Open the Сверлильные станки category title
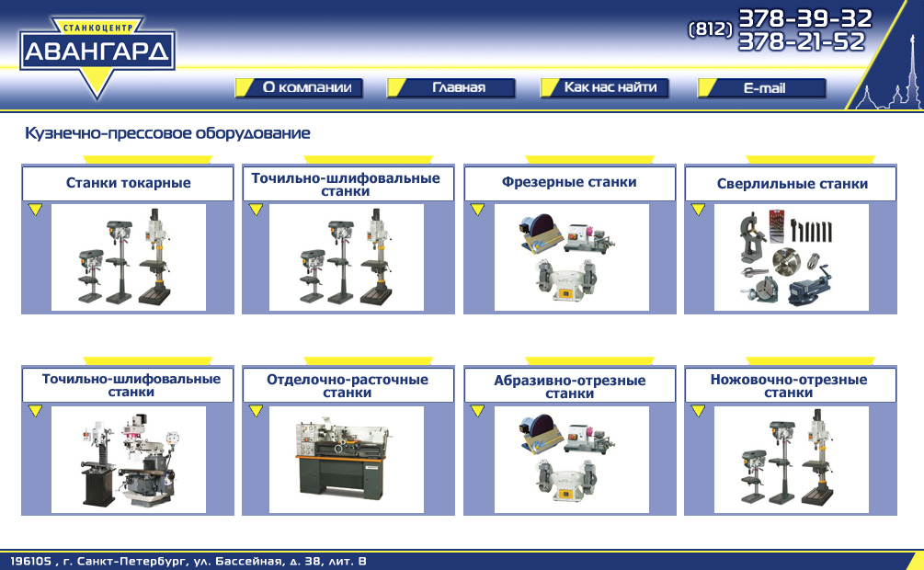 click(x=792, y=184)
